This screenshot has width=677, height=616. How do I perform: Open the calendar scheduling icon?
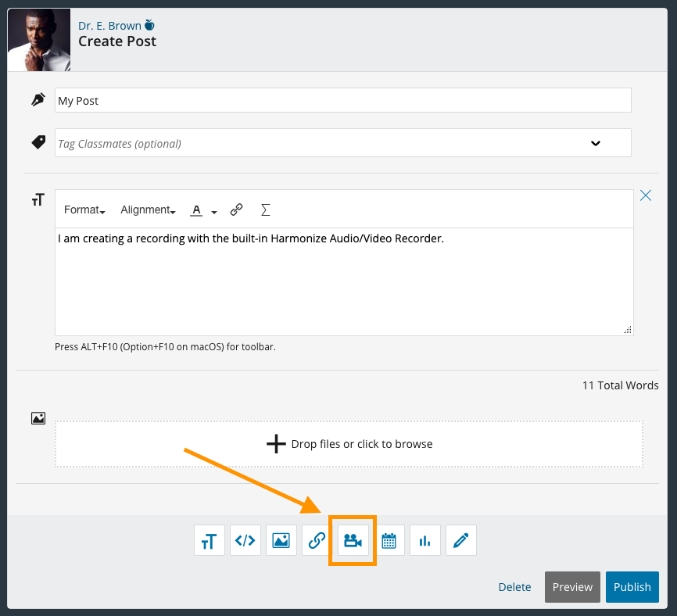389,540
